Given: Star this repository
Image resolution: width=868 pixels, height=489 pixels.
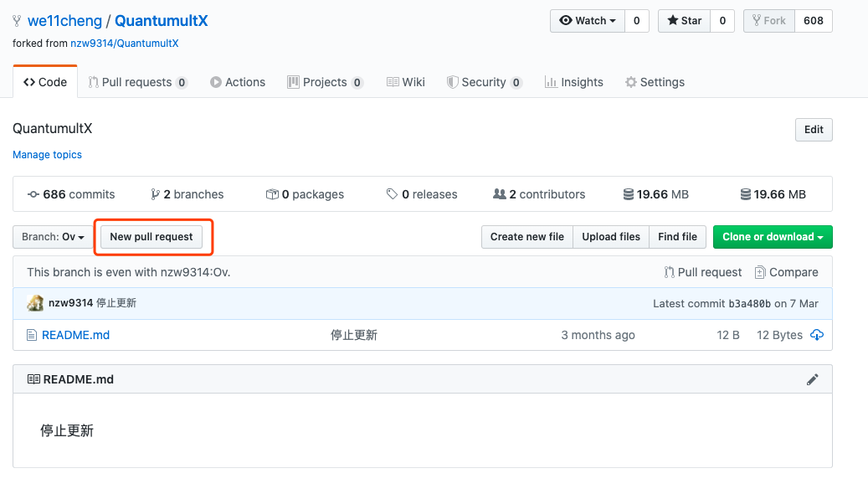Looking at the screenshot, I should [x=684, y=20].
